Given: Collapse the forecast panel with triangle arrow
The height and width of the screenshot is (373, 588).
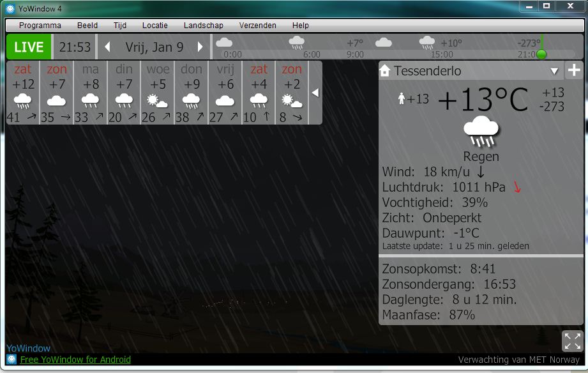Looking at the screenshot, I should click(315, 93).
